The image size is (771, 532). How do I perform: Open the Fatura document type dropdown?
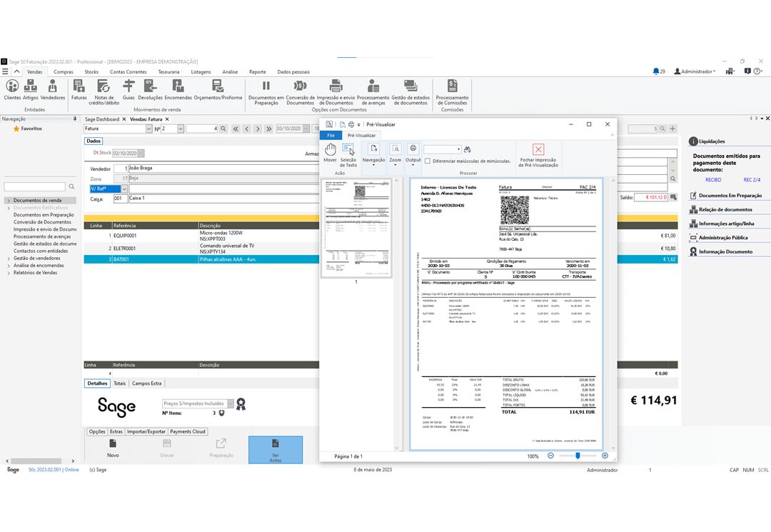click(x=148, y=129)
